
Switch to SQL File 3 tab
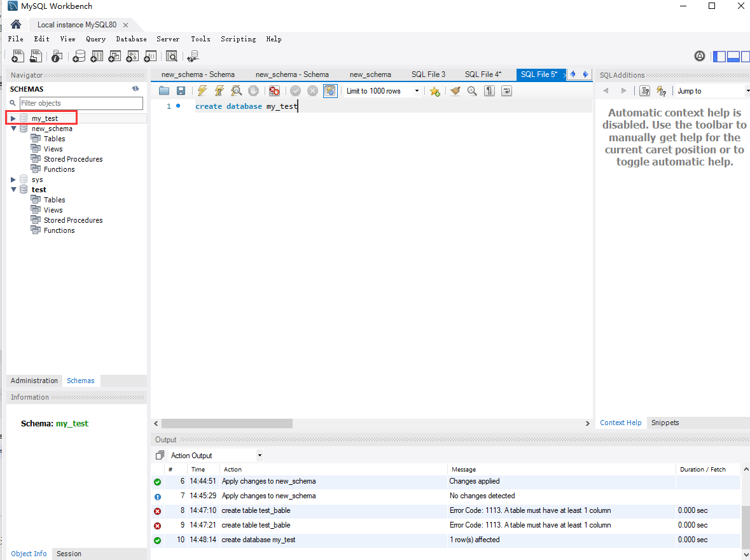point(428,74)
